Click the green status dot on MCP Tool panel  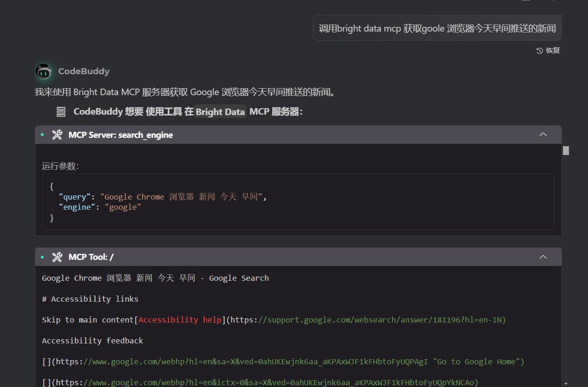(42, 257)
